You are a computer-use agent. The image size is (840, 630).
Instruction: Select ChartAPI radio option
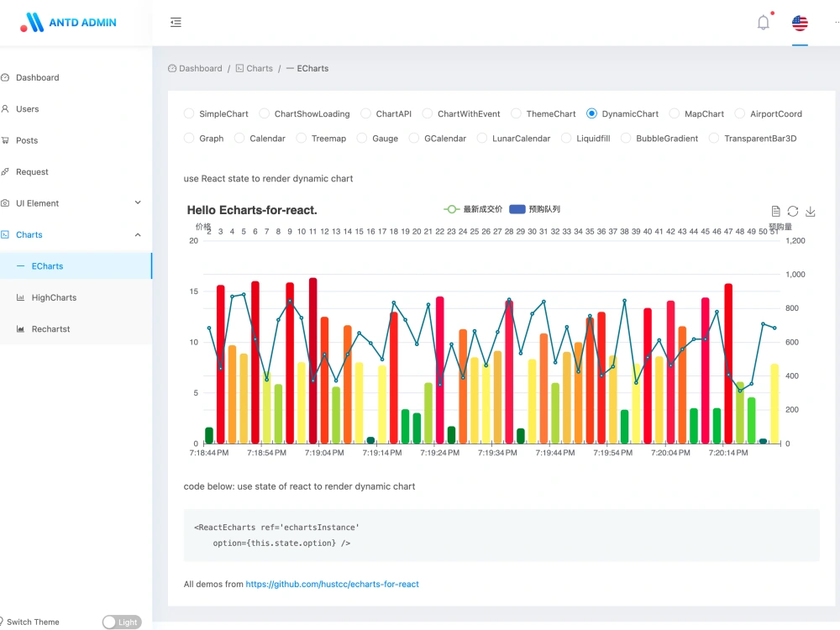[x=365, y=113]
